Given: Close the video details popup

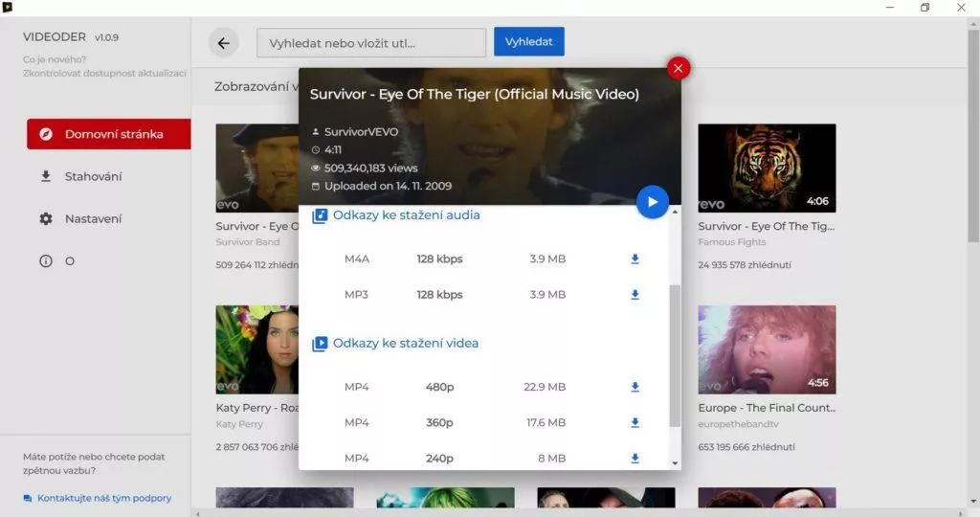Looking at the screenshot, I should [x=679, y=68].
